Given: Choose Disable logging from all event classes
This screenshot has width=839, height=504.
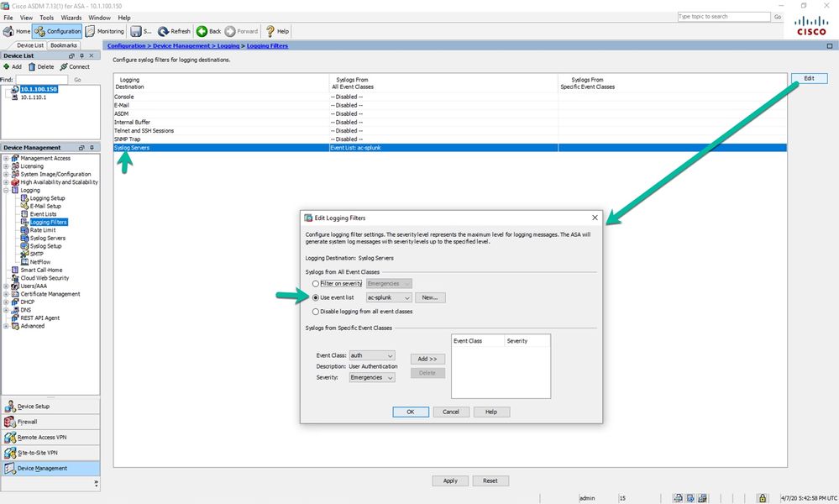Looking at the screenshot, I should tap(316, 312).
